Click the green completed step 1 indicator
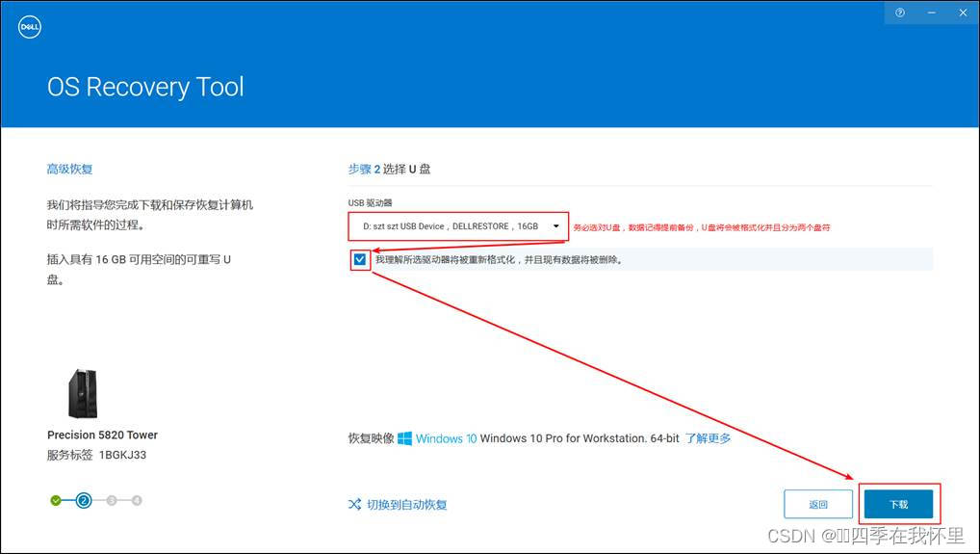The image size is (980, 554). coord(56,500)
